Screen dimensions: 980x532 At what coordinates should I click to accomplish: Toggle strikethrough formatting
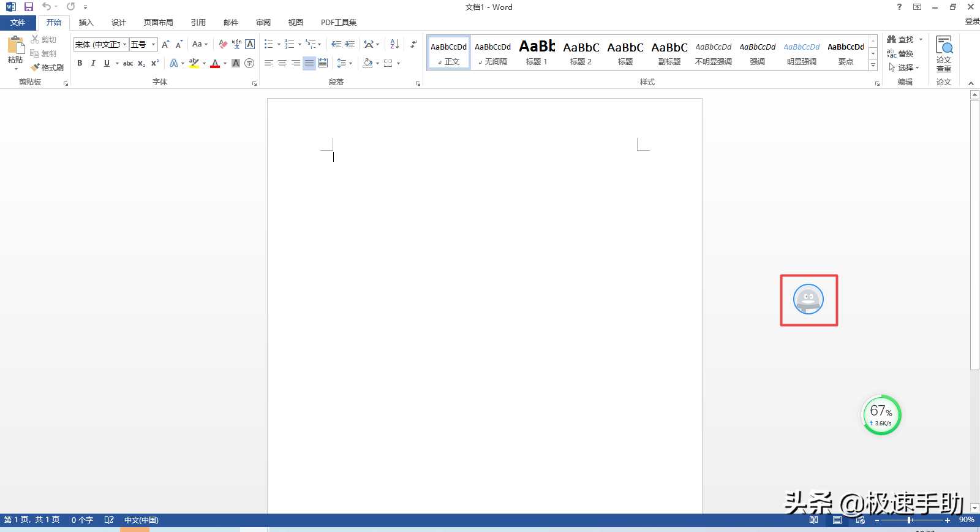click(x=128, y=63)
